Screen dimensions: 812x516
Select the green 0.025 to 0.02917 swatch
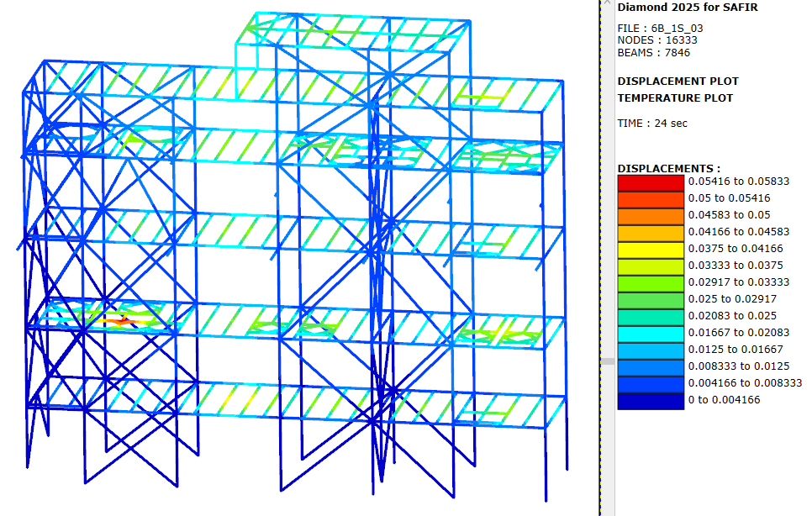[x=651, y=300]
